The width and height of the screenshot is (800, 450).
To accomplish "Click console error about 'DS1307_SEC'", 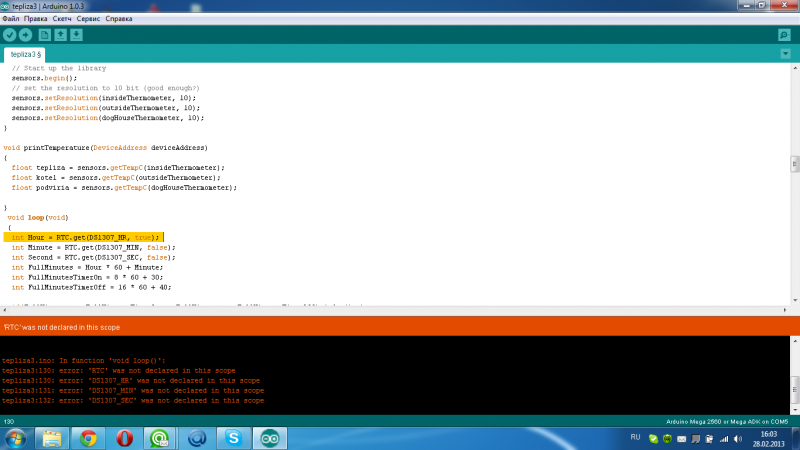I will pyautogui.click(x=133, y=401).
